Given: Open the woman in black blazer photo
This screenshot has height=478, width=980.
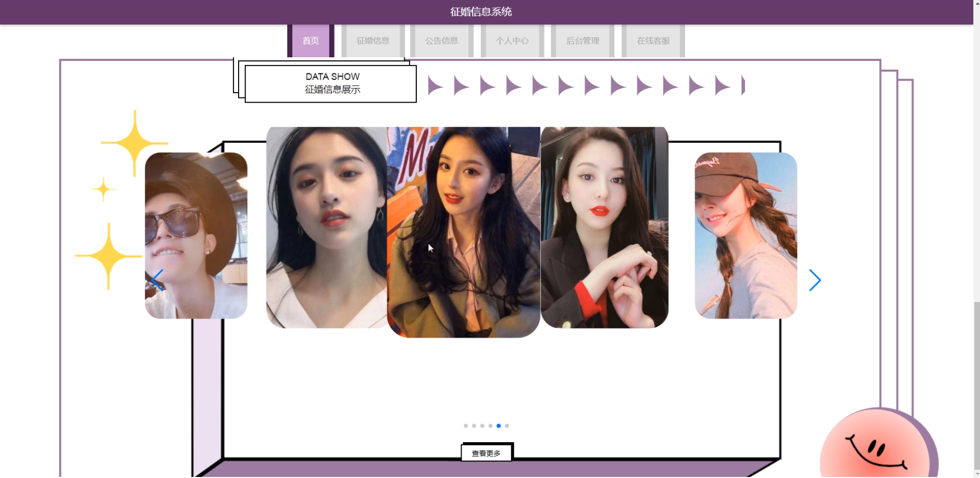Looking at the screenshot, I should click(x=604, y=228).
